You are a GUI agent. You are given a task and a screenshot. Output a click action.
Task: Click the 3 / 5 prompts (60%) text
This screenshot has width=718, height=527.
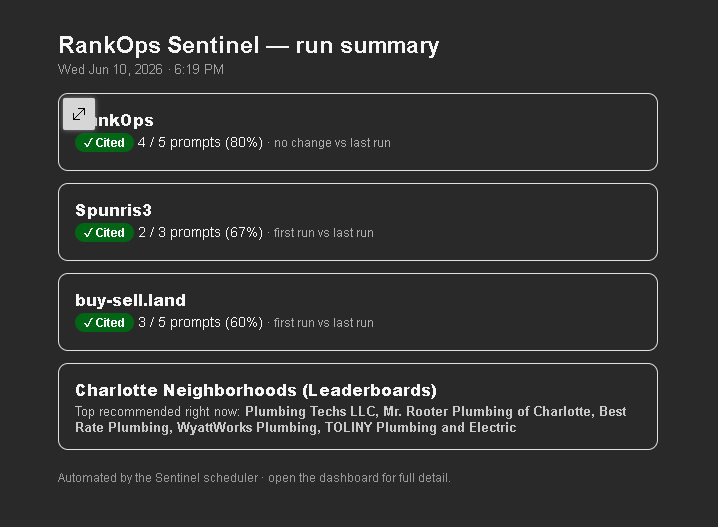pos(201,323)
